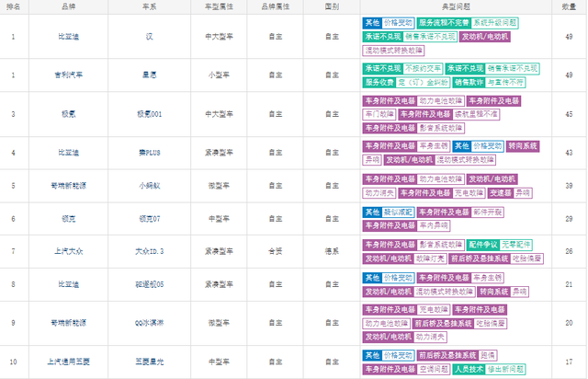
Task: Click count 45 in the 极氪001 row
Action: click(569, 114)
